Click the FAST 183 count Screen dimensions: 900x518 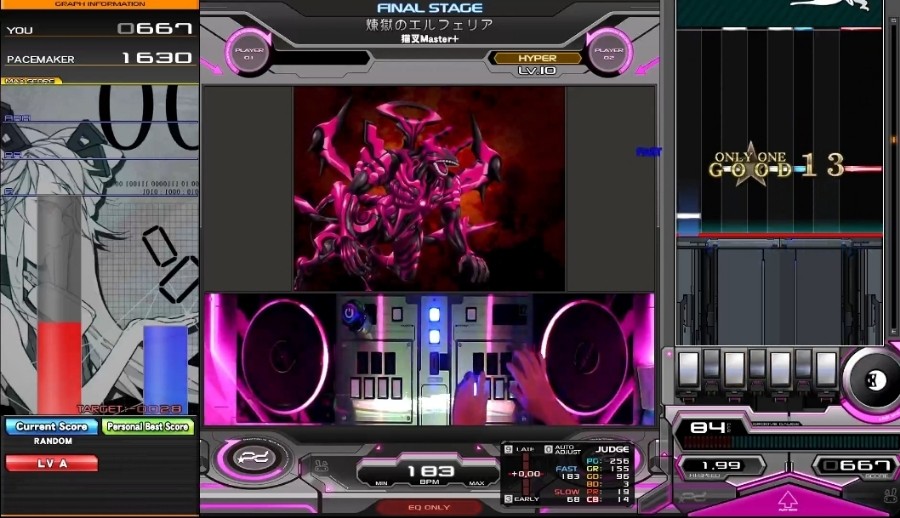click(x=568, y=473)
